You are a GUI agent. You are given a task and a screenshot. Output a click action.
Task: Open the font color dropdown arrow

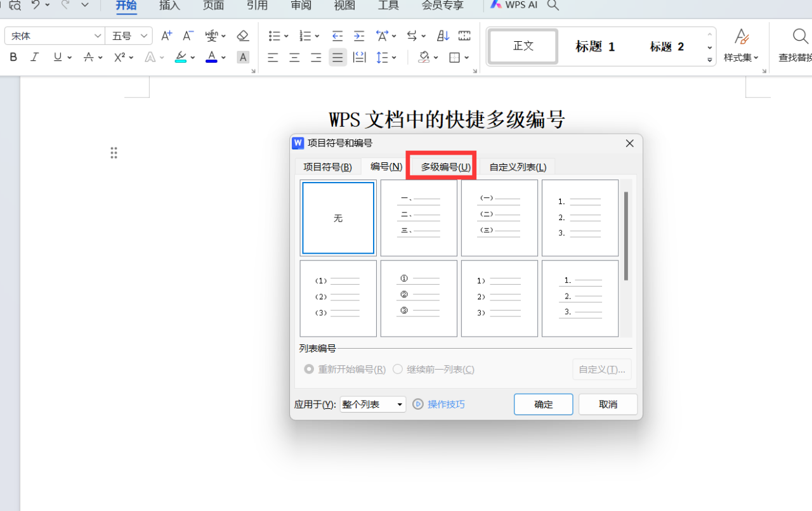coord(223,58)
